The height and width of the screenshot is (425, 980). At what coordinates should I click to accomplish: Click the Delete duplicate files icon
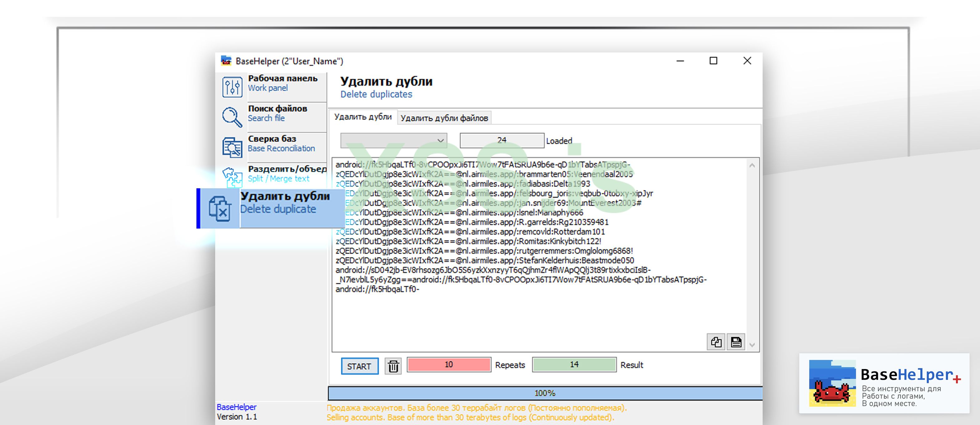[220, 209]
